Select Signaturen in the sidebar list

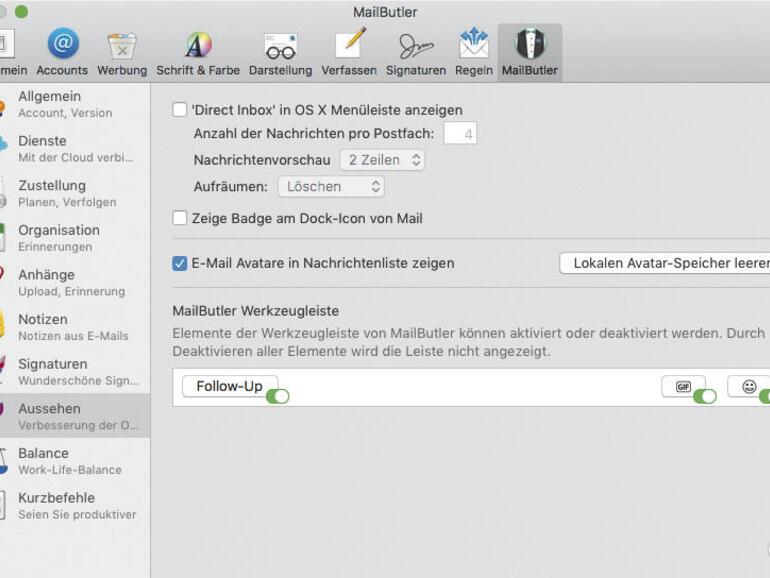pyautogui.click(x=75, y=372)
